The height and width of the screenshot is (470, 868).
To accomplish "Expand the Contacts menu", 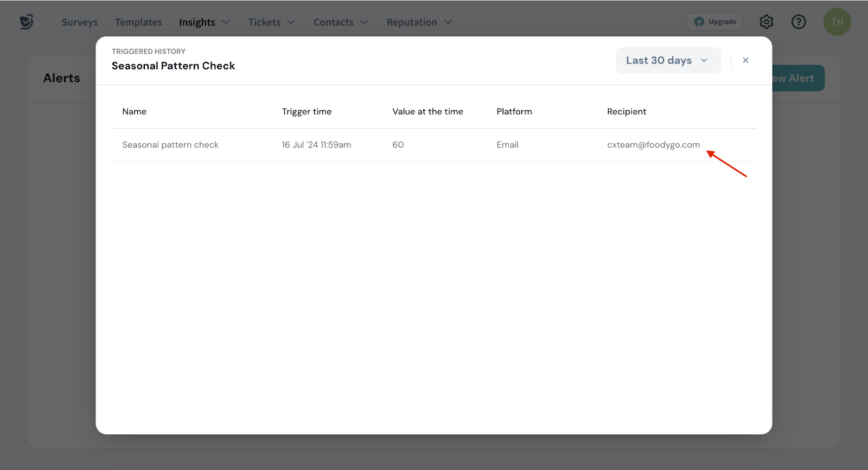I will click(x=340, y=22).
